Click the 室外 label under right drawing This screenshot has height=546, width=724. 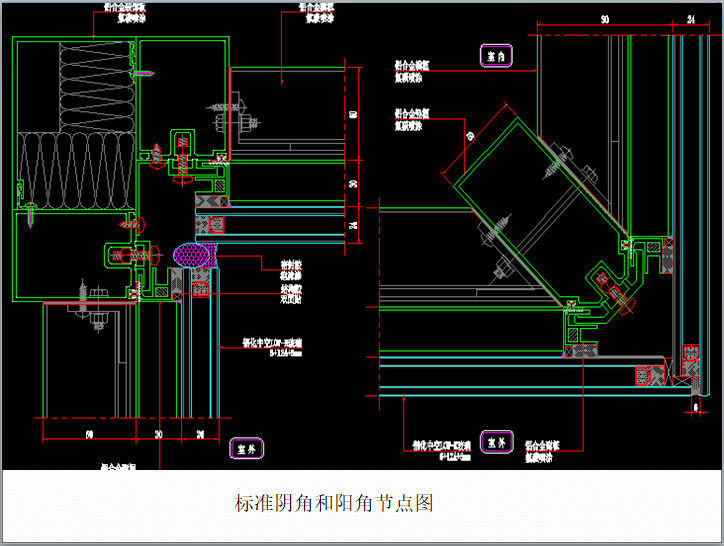click(497, 441)
